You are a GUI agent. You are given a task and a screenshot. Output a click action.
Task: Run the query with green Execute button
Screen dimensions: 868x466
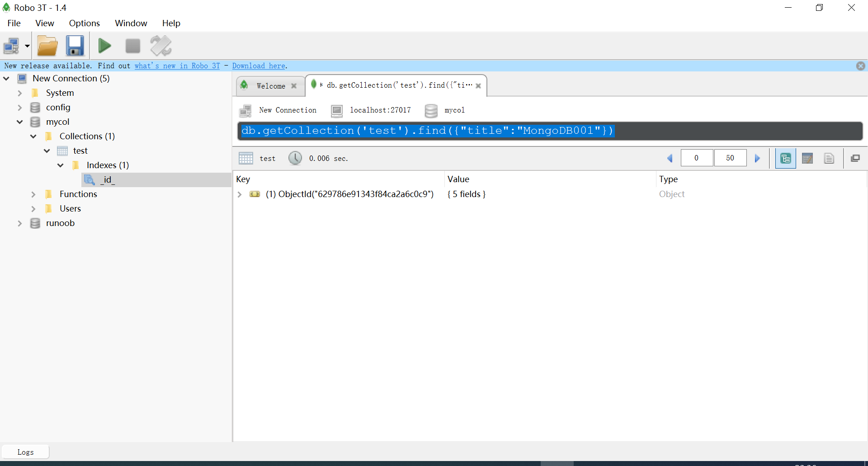104,46
